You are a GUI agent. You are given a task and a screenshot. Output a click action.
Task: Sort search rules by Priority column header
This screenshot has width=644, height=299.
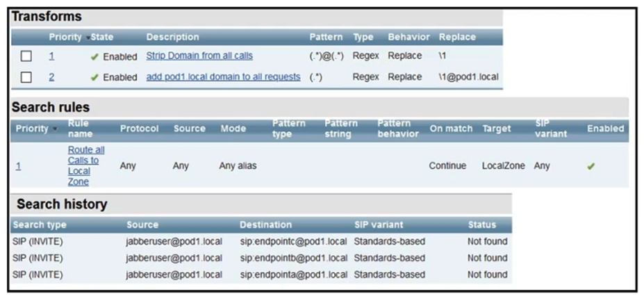(32, 129)
